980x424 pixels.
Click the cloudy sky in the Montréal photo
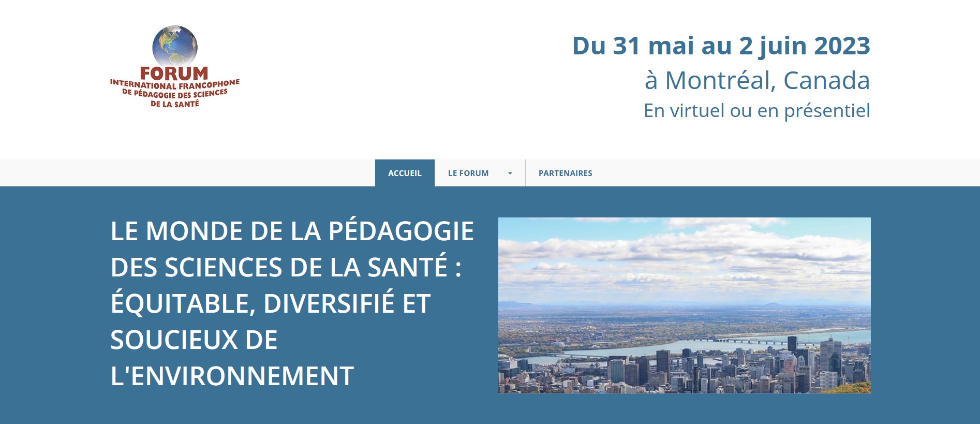pos(683,254)
